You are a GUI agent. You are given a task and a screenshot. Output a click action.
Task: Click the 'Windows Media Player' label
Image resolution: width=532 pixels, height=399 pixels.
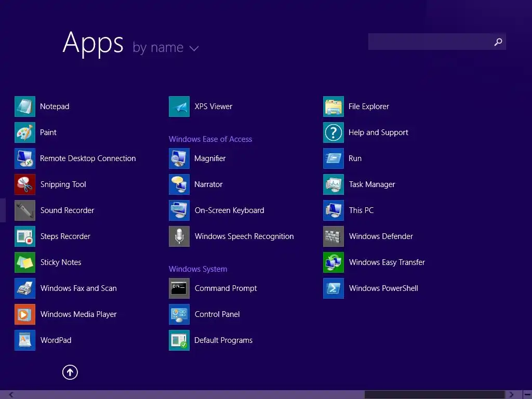pyautogui.click(x=78, y=314)
